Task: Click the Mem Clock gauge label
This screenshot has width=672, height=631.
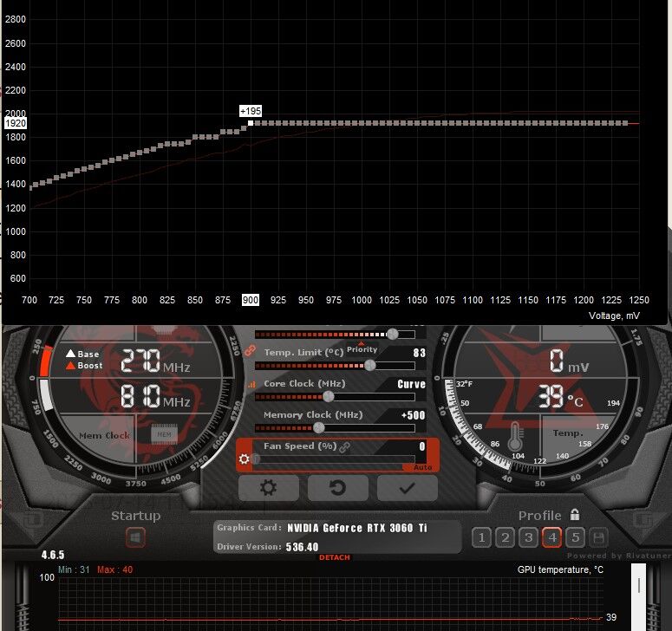Action: click(104, 436)
